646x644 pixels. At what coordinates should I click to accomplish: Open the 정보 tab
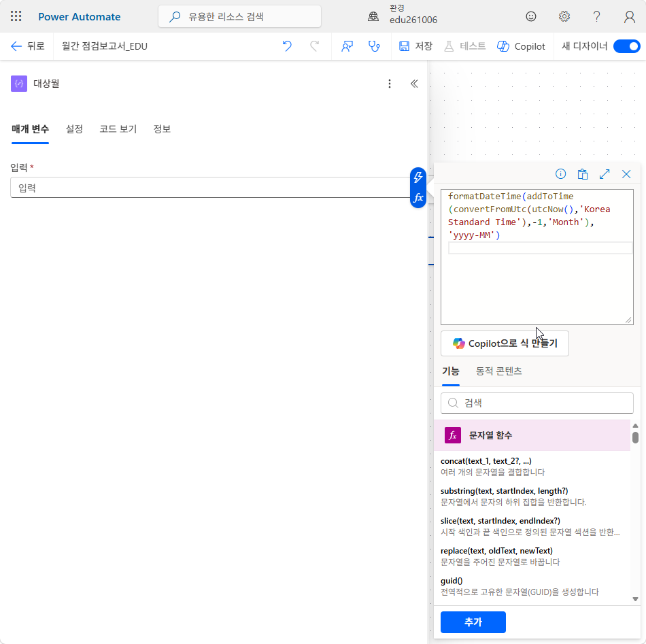tap(162, 129)
